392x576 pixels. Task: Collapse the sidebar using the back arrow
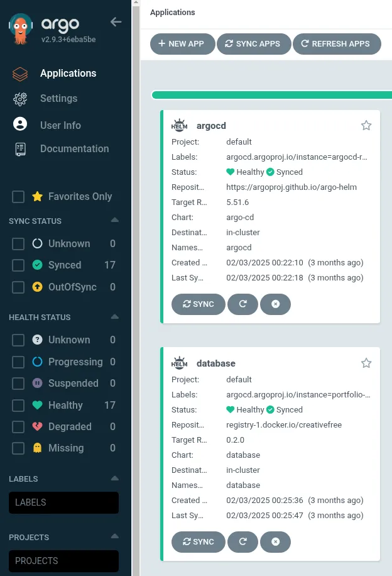[116, 22]
